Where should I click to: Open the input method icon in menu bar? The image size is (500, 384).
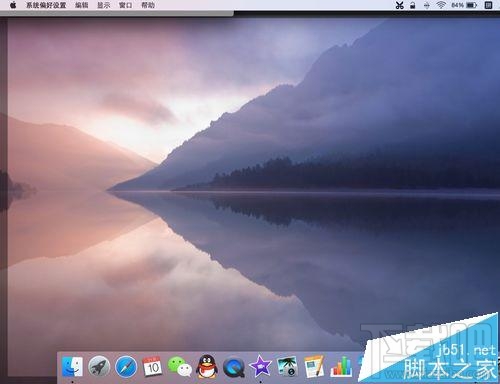tap(488, 5)
